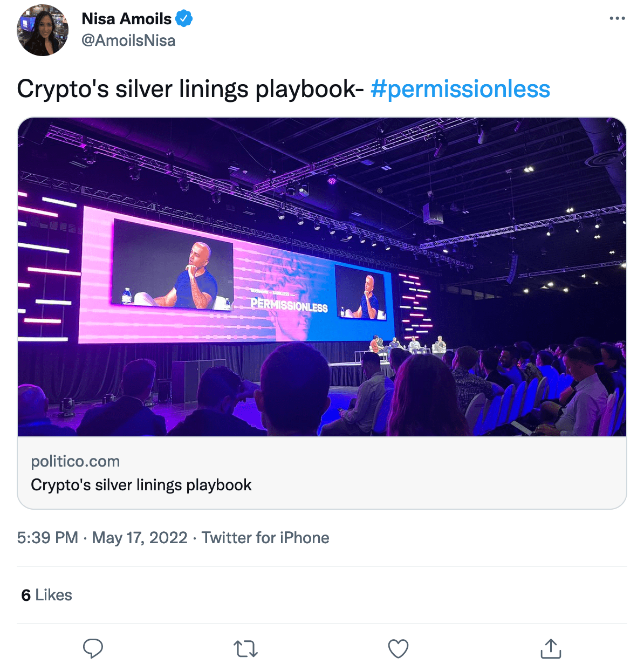This screenshot has width=644, height=671.
Task: Click the Nisa Amoils display name
Action: [x=127, y=19]
